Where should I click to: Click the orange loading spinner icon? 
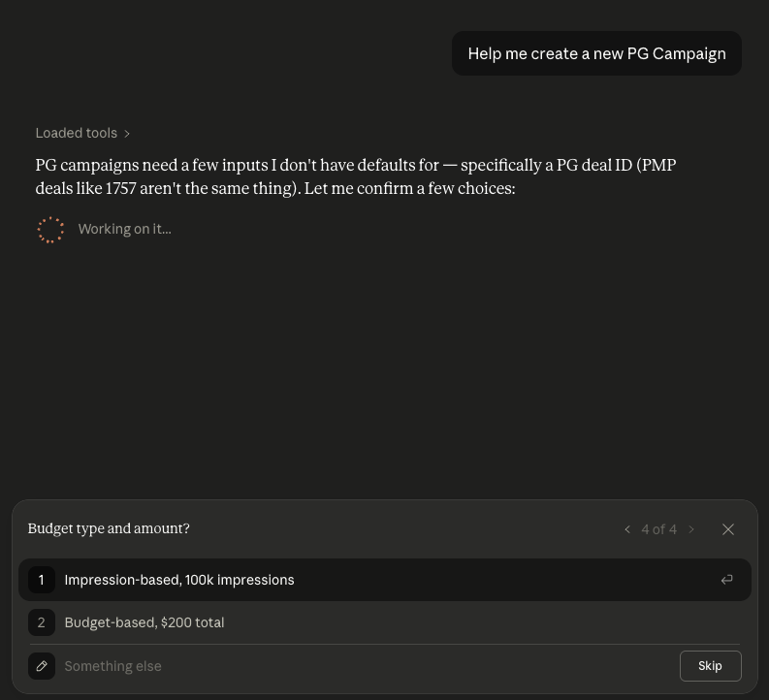50,230
